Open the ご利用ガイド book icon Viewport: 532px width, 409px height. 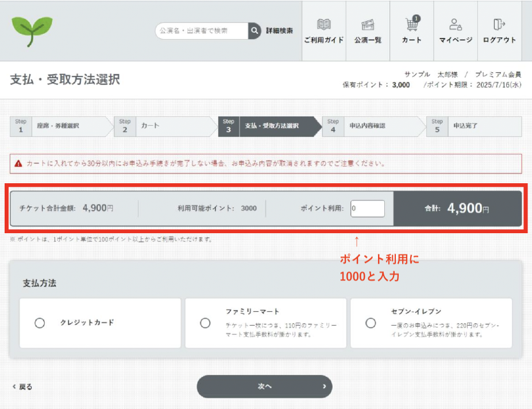point(324,25)
